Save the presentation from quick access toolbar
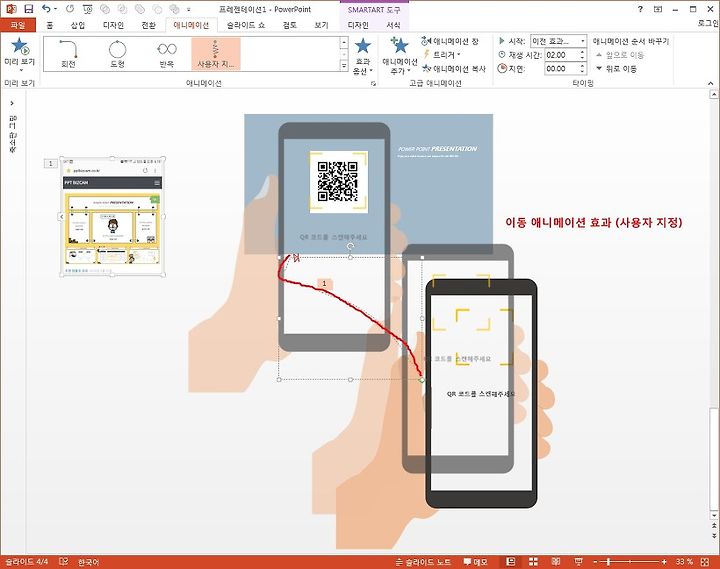This screenshot has height=569, width=720. [28, 9]
